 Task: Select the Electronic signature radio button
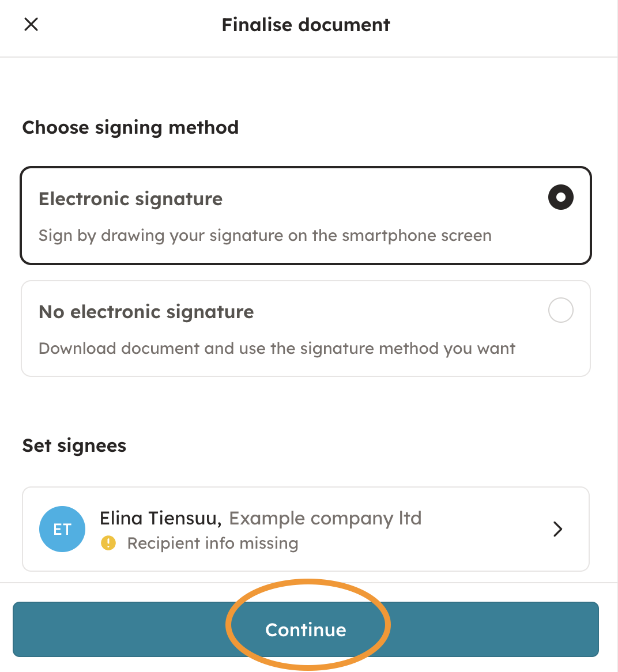[x=560, y=197]
